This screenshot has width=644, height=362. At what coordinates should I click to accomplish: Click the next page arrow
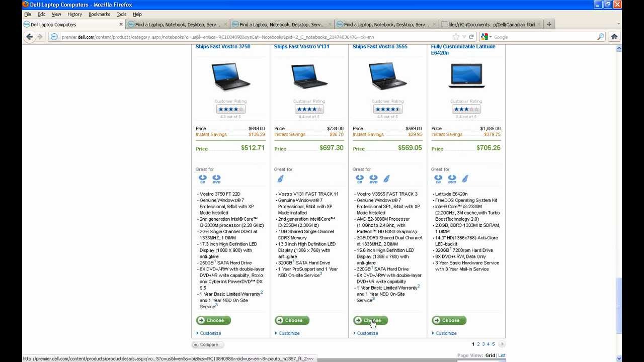tap(502, 344)
